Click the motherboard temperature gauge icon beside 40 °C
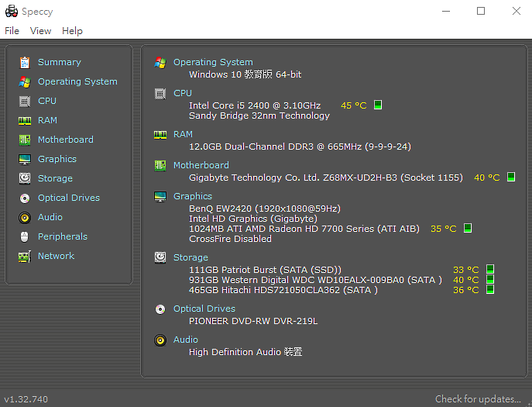Screen dimensions: 532x407 click(x=511, y=177)
